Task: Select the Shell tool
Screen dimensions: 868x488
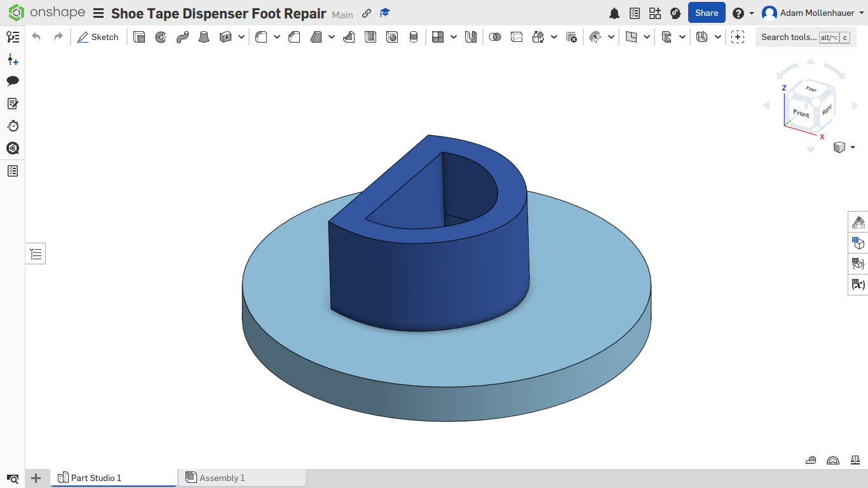Action: tap(370, 37)
